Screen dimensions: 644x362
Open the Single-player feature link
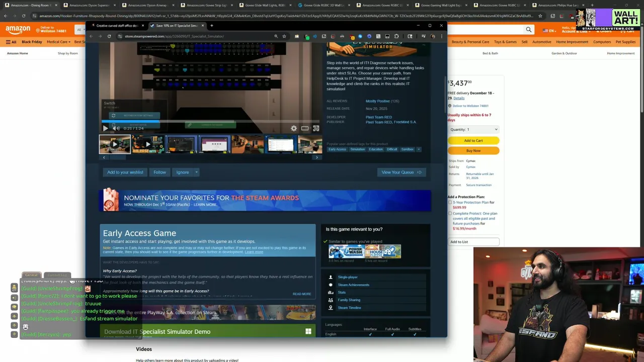coord(348,277)
